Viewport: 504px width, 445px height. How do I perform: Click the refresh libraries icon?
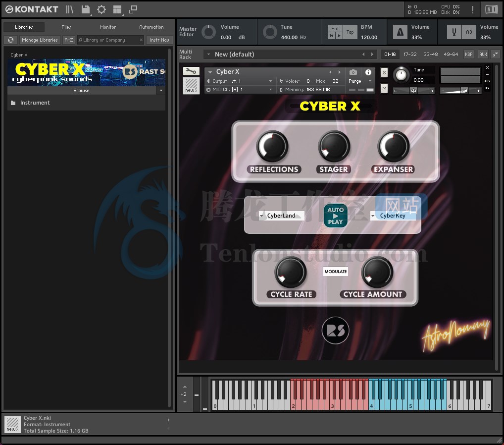[10, 40]
